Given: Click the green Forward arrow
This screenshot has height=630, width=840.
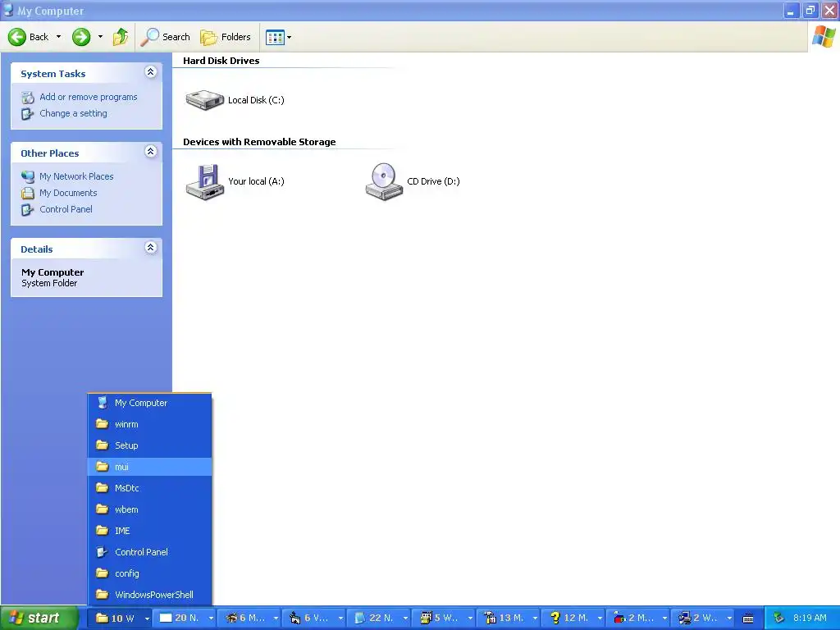Looking at the screenshot, I should pyautogui.click(x=81, y=37).
